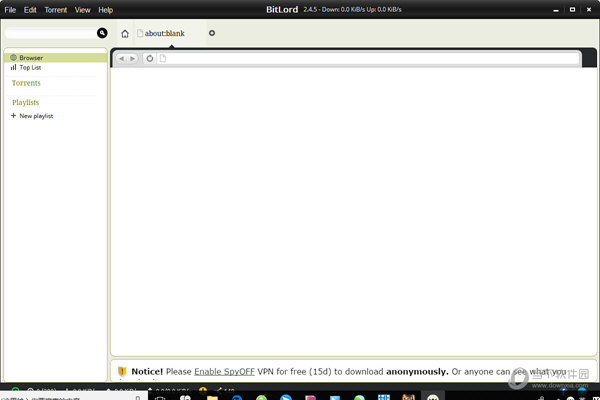600x400 pixels.
Task: Maximize the BitLord window
Action: 572,10
